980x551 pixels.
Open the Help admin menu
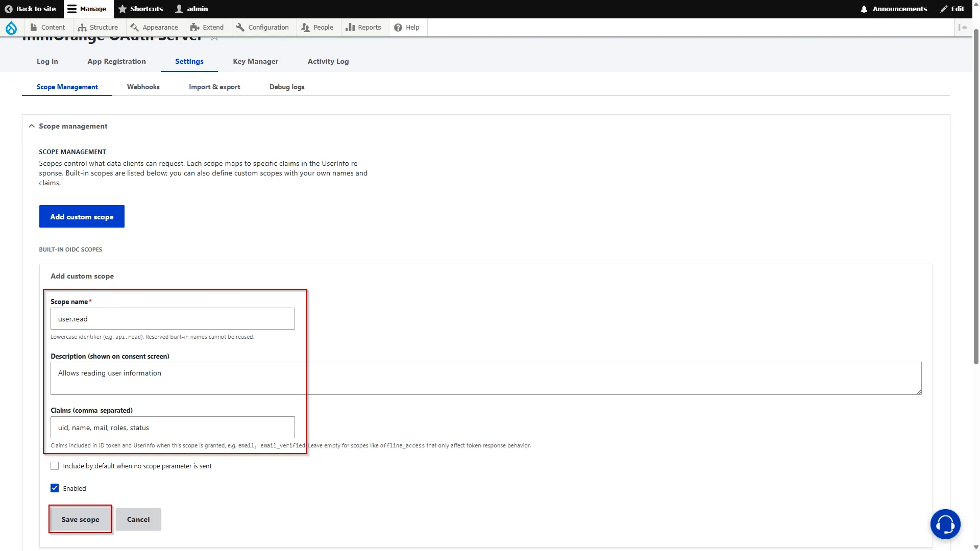click(x=407, y=28)
